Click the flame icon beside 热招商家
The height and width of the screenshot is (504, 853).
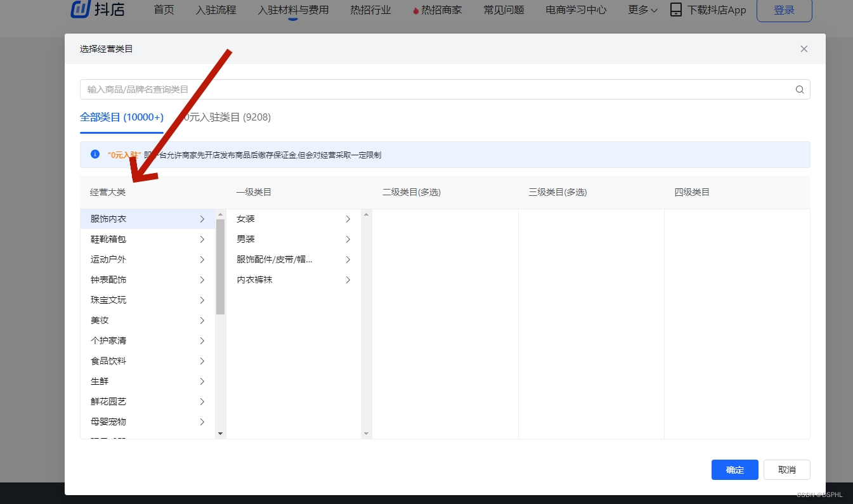(x=416, y=11)
